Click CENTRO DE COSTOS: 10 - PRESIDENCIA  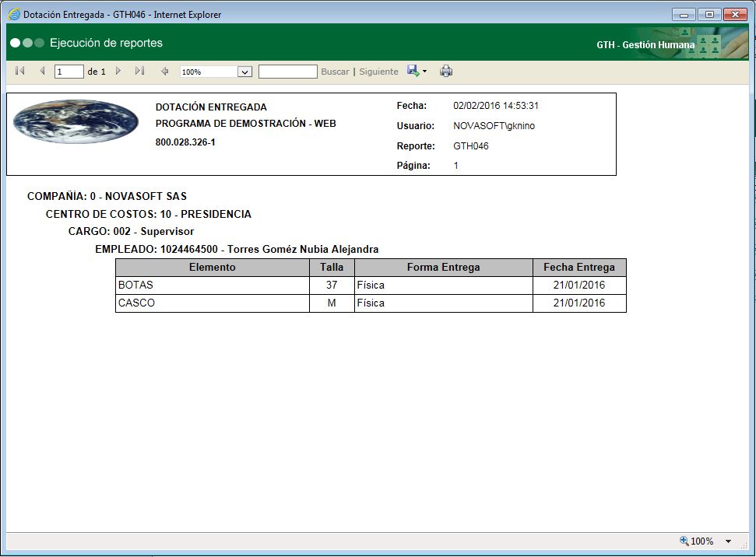149,214
